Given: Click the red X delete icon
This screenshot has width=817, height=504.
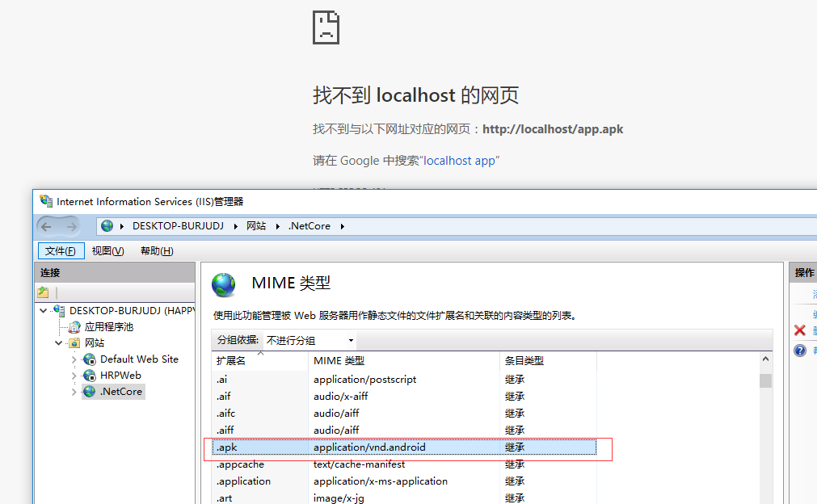Looking at the screenshot, I should pos(800,330).
